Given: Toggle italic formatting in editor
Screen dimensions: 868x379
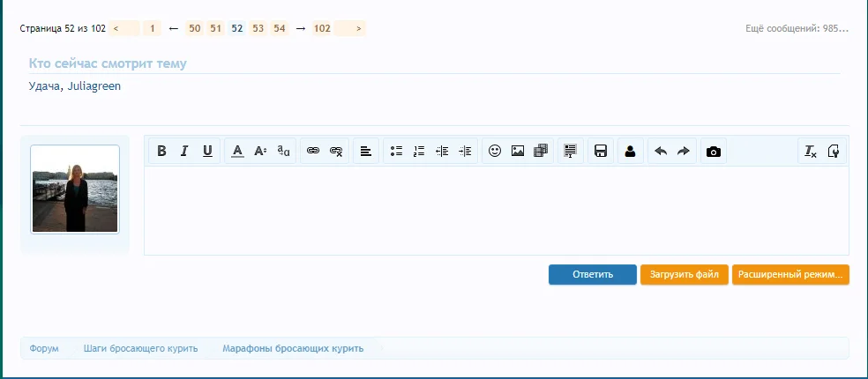Looking at the screenshot, I should point(184,151).
